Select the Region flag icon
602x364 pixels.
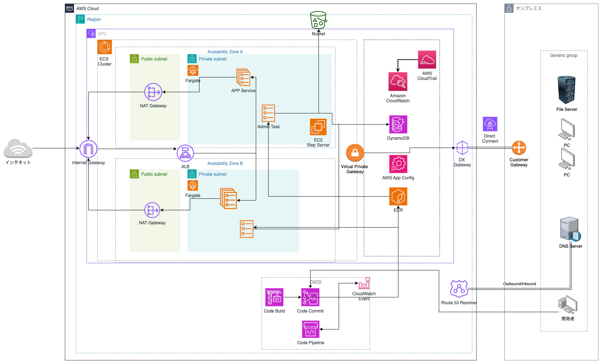(80, 19)
